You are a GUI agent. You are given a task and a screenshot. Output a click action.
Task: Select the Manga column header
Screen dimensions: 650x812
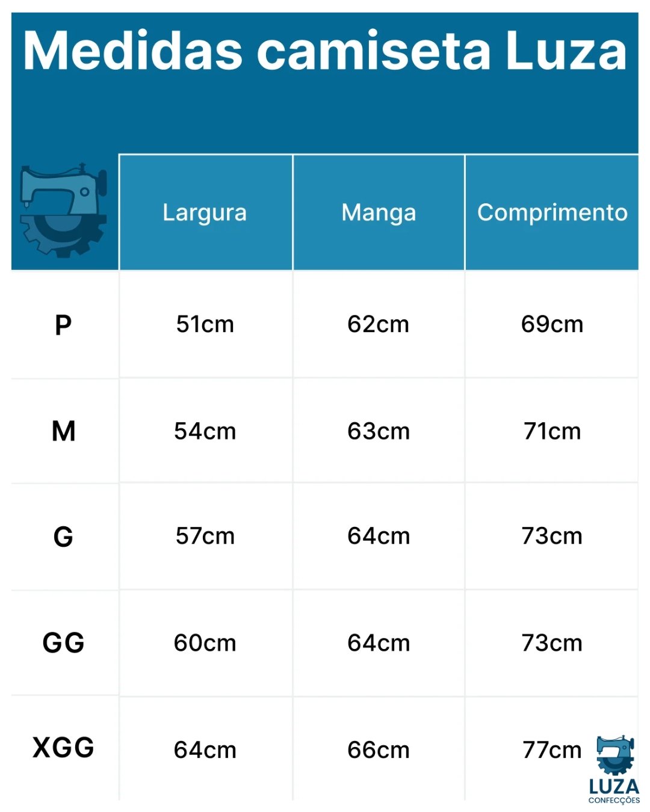[379, 212]
